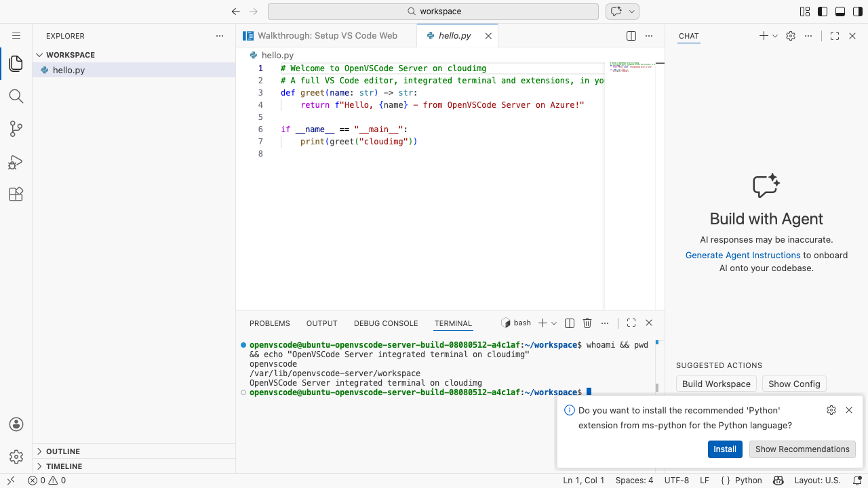Screen dimensions: 868x488
Task: Click the bash terminal label
Action: coord(516,323)
